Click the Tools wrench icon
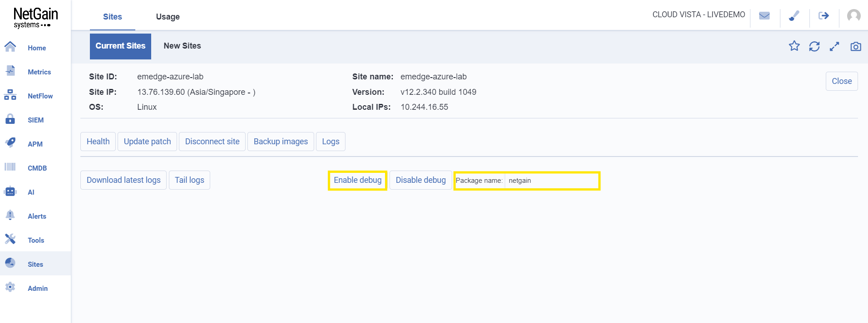868x323 pixels. (10, 239)
